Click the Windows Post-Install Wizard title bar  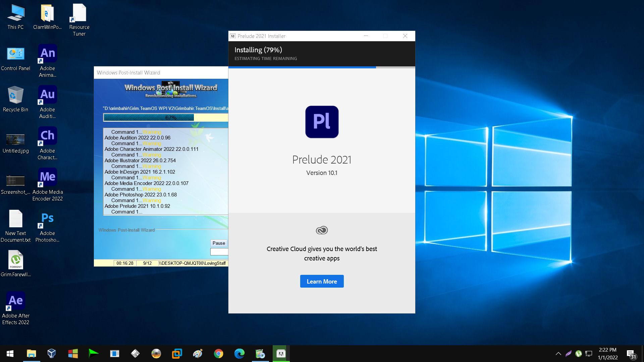coord(161,72)
